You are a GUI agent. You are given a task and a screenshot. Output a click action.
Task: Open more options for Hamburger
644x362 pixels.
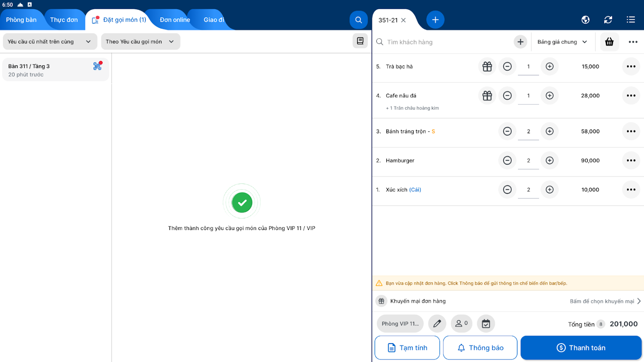point(631,160)
